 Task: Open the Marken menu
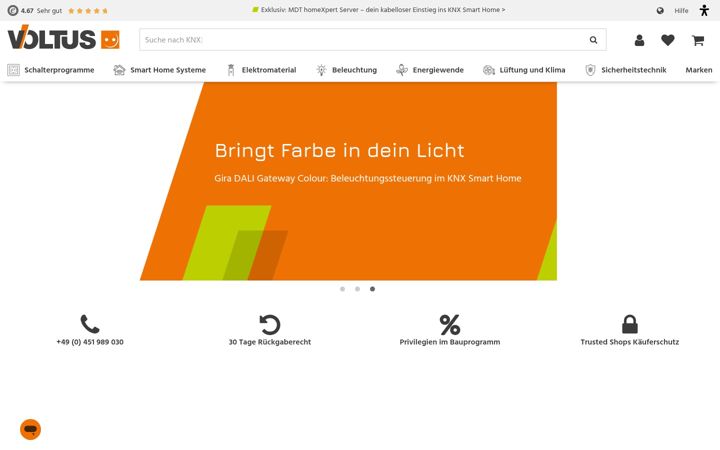click(698, 70)
